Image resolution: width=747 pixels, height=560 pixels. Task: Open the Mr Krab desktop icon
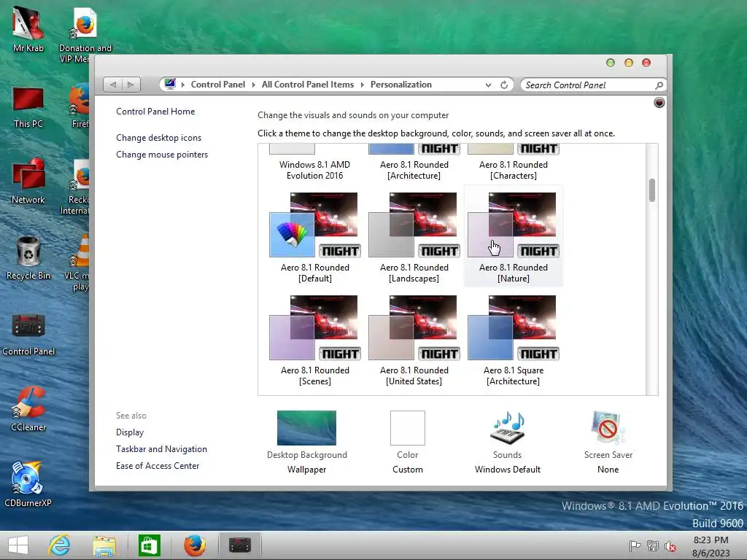28,28
